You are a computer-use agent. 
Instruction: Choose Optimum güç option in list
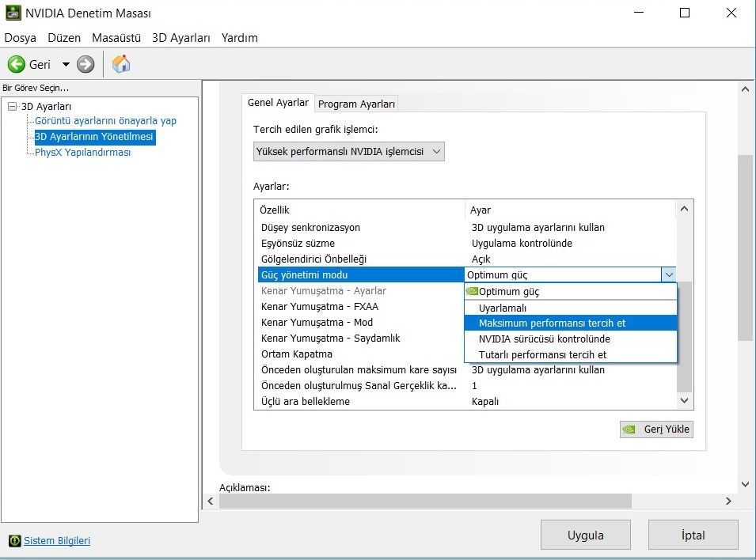click(571, 292)
